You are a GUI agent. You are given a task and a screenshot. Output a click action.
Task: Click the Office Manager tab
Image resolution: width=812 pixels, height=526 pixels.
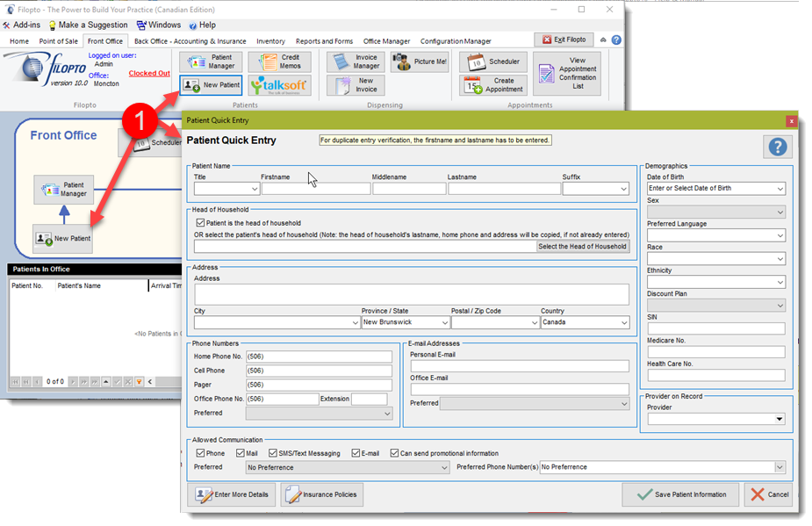click(386, 41)
